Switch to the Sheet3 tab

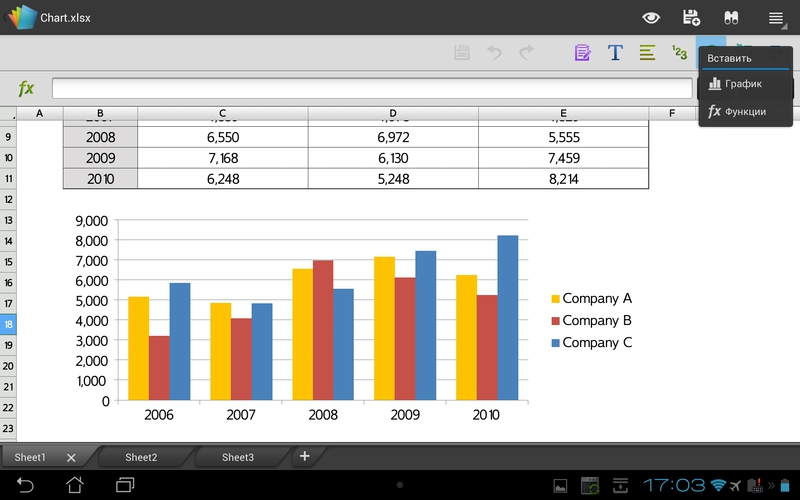pyautogui.click(x=238, y=457)
